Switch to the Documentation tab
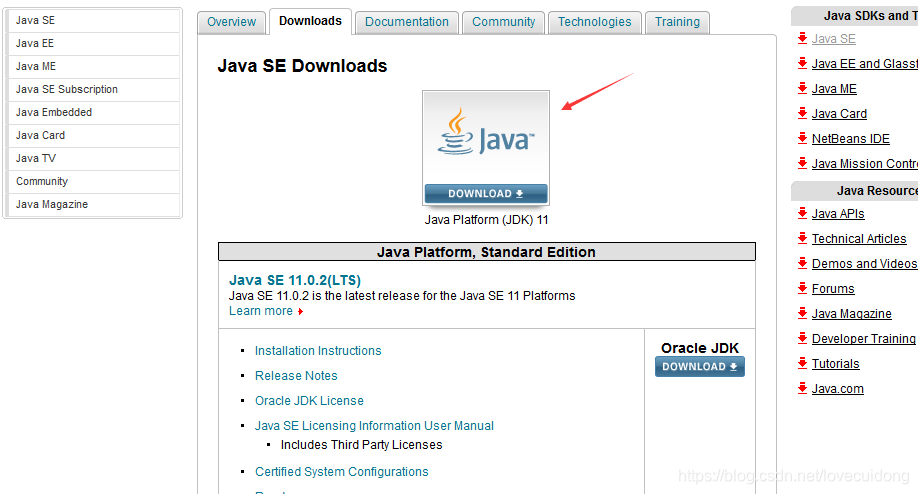Screen dimensions: 918x494 [x=407, y=22]
